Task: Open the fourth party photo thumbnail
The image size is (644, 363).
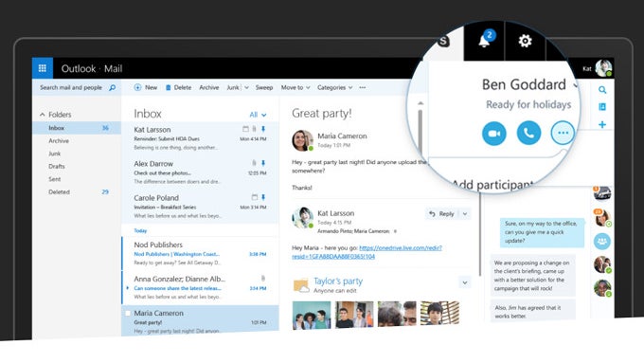Action: (439, 315)
